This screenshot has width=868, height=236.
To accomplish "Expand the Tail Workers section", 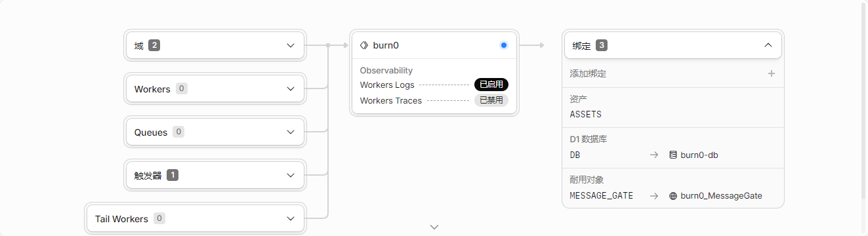I will (x=196, y=218).
